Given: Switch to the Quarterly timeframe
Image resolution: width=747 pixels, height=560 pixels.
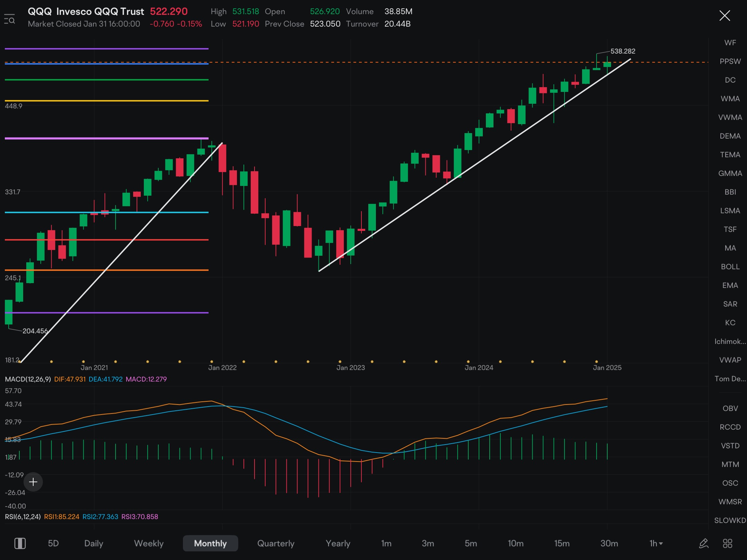Looking at the screenshot, I should click(x=276, y=543).
